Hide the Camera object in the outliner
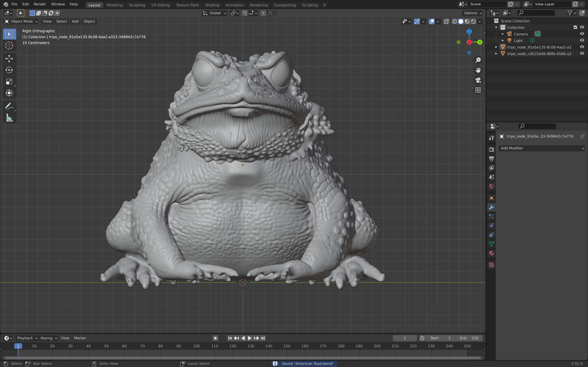The height and width of the screenshot is (367, 588). 582,34
